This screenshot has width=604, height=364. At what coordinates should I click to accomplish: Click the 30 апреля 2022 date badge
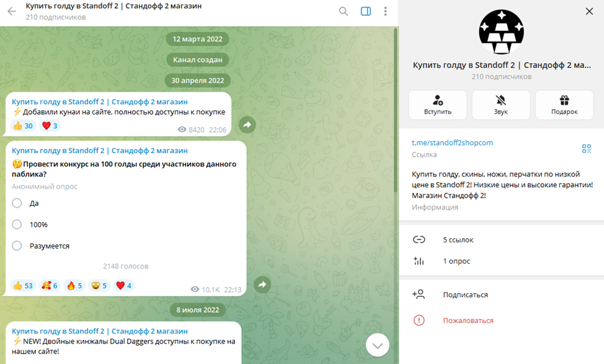[198, 81]
